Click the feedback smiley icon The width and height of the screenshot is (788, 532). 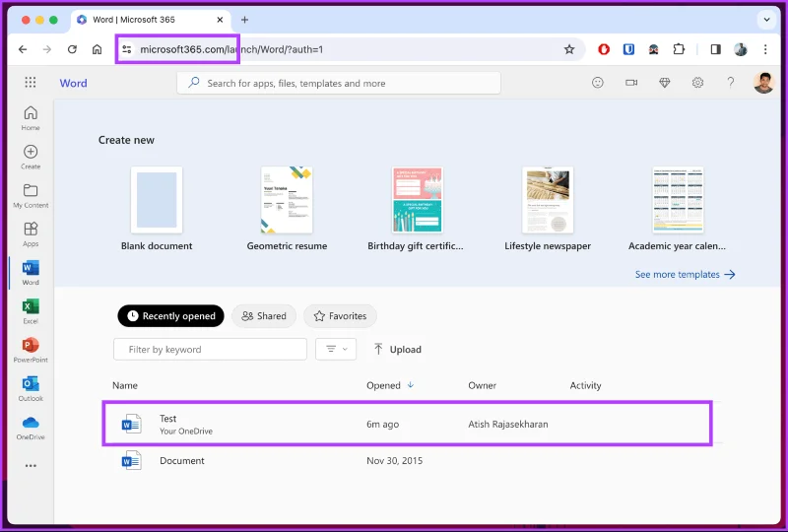598,83
